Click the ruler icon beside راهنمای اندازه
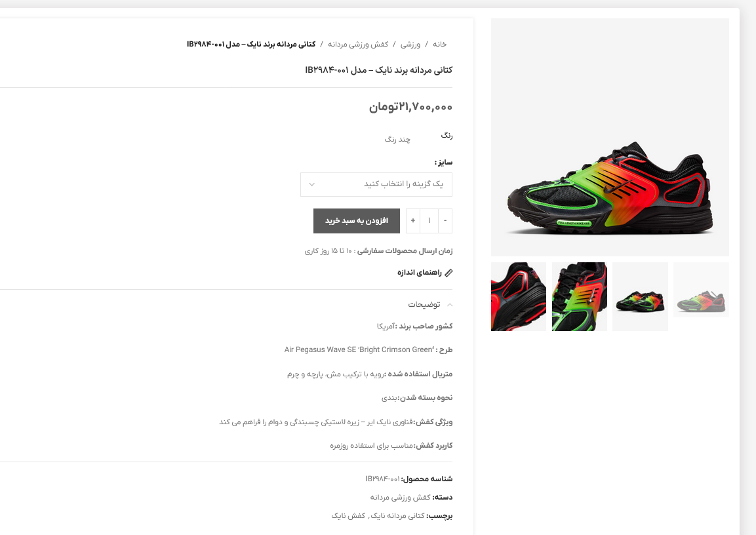The image size is (756, 535). coord(448,273)
